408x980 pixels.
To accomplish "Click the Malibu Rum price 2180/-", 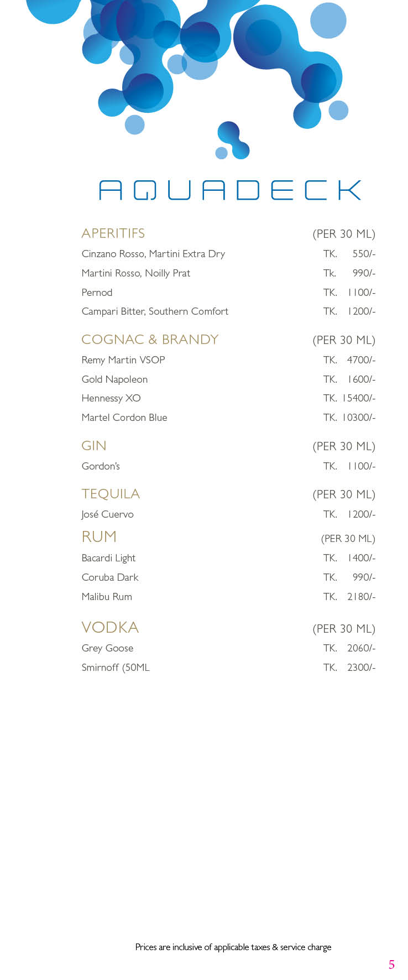I will pyautogui.click(x=360, y=597).
